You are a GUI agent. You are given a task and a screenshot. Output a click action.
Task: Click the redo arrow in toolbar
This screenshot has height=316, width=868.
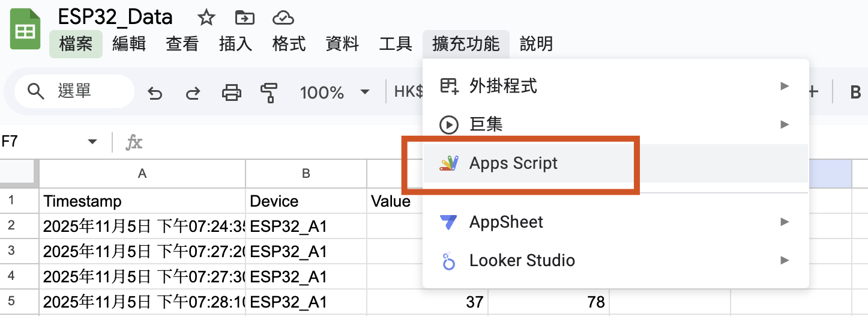click(x=193, y=93)
